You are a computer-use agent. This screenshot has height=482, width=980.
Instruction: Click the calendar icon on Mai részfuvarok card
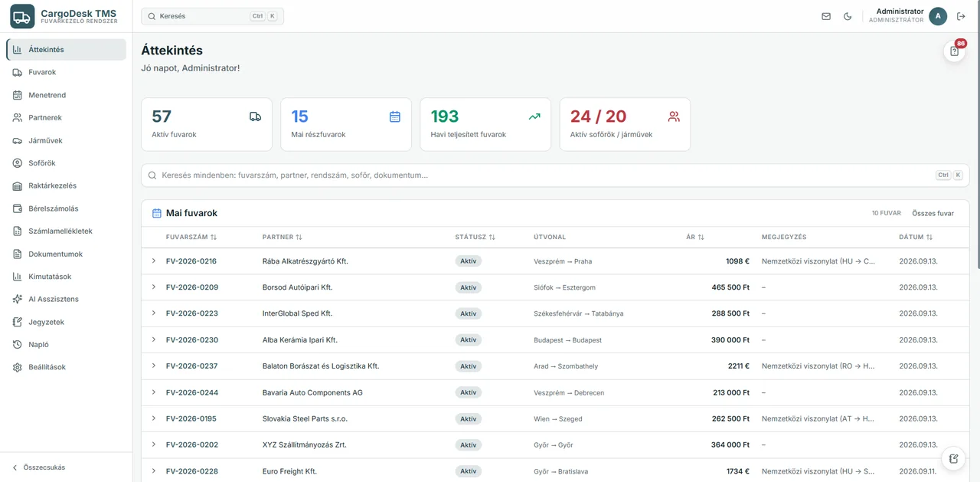tap(395, 116)
